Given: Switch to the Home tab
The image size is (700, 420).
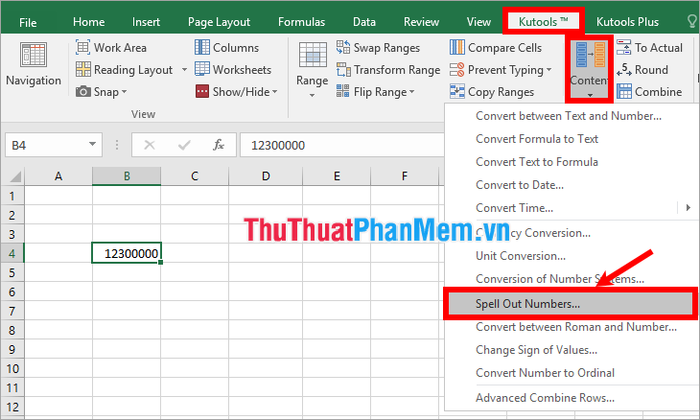Looking at the screenshot, I should 89,22.
